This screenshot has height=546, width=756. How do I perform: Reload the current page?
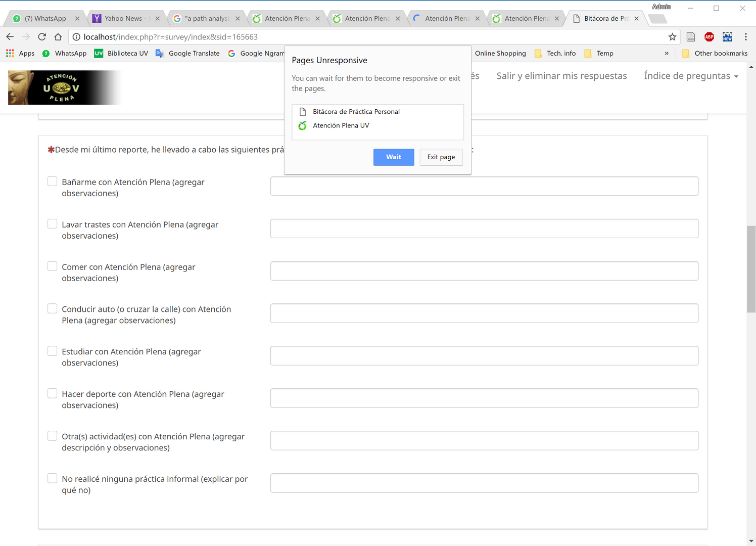[42, 37]
